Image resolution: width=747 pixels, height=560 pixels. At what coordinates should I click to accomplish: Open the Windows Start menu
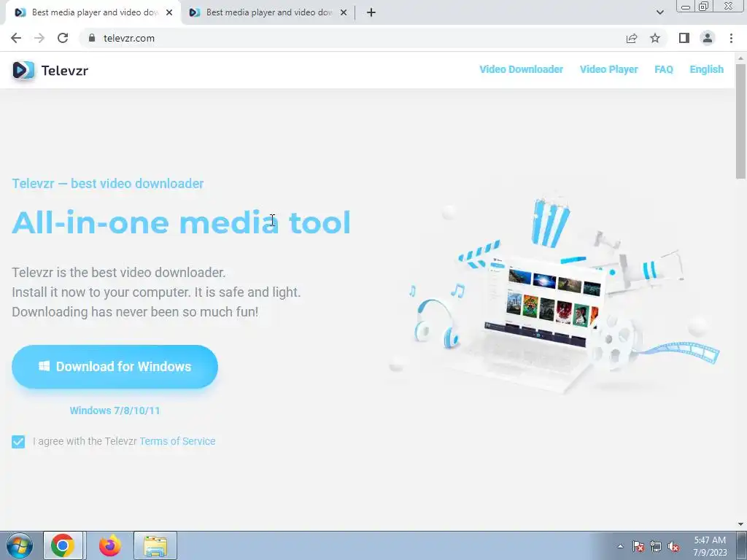[x=20, y=545]
